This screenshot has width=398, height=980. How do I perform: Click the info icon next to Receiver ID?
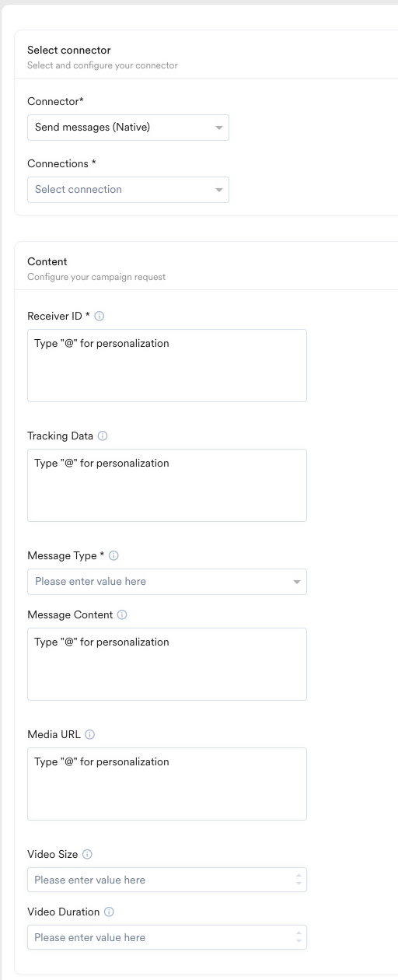(x=99, y=317)
